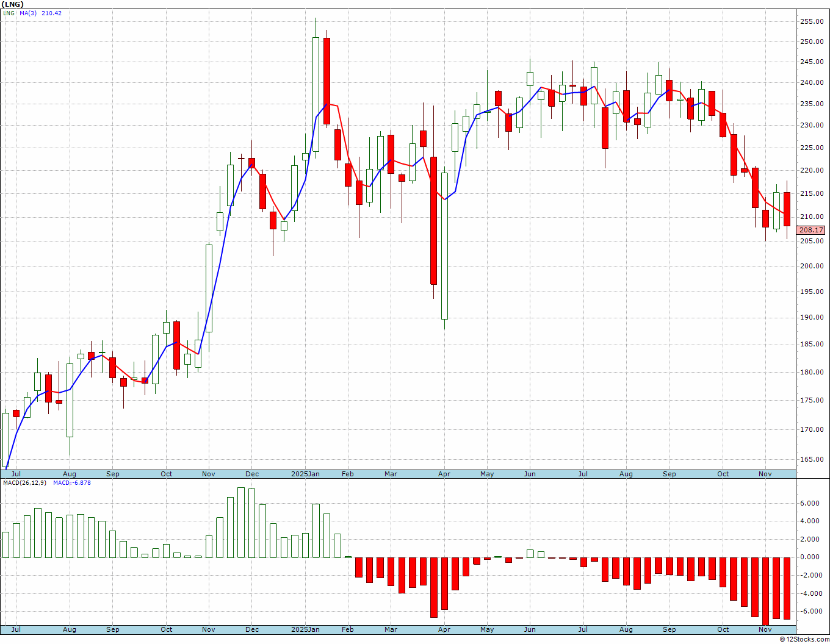Click the -2.000 MACD axis label
Screen dimensions: 830x644
click(x=812, y=575)
